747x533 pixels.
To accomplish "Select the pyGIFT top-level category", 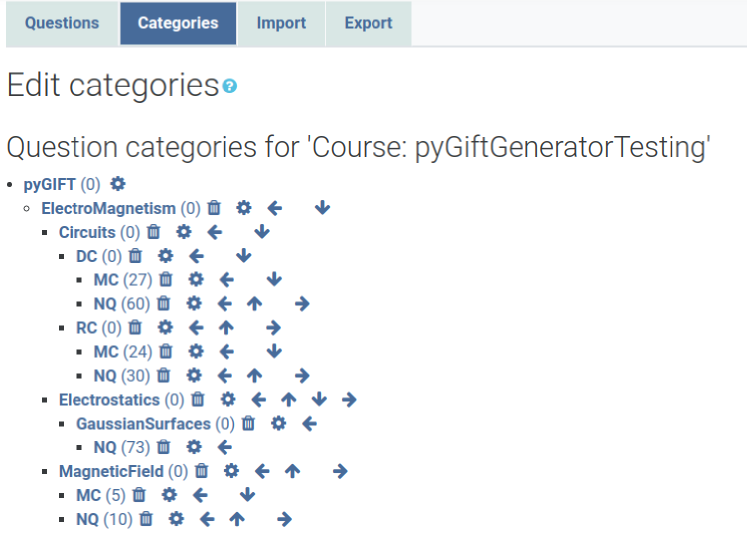I will [x=50, y=184].
